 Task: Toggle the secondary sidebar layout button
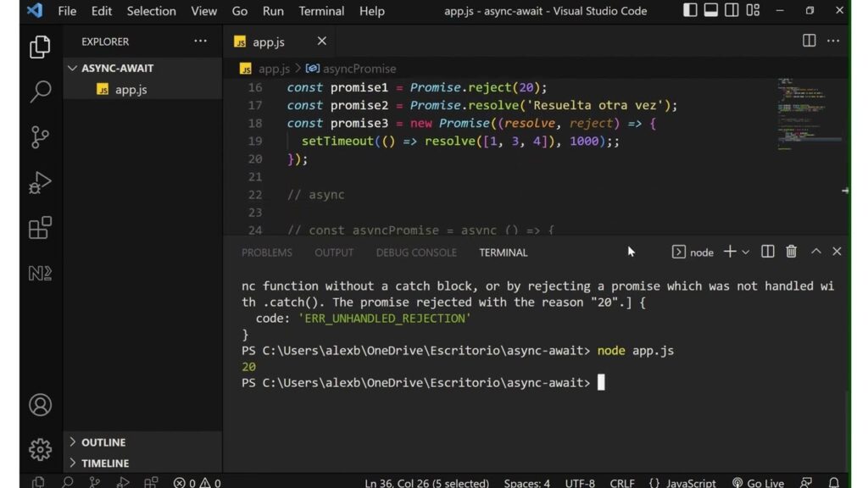[x=732, y=11]
